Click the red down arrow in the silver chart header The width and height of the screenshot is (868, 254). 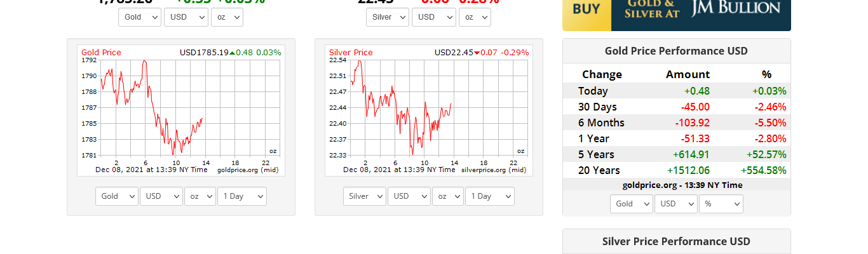(477, 53)
